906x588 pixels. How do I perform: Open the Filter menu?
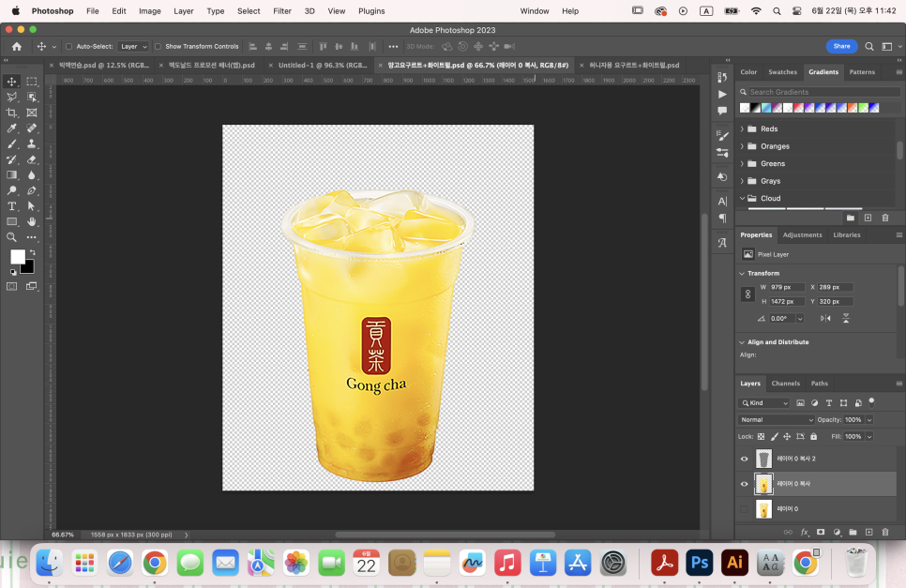coord(282,11)
